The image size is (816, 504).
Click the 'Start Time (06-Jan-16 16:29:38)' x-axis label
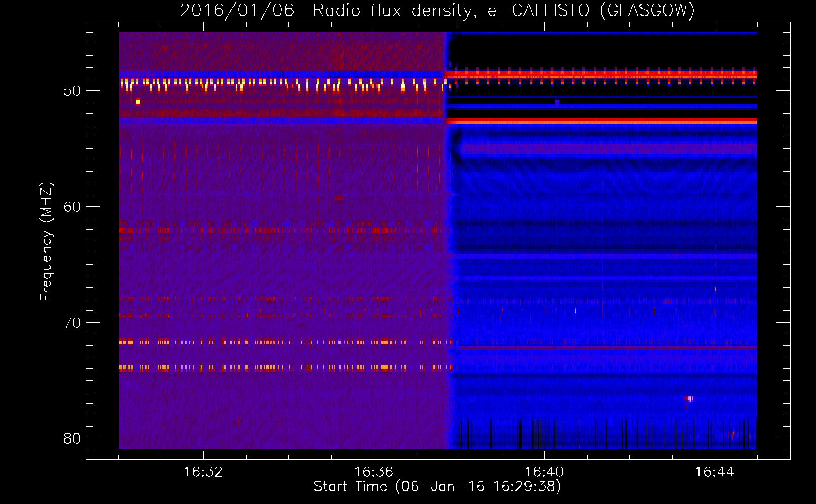pyautogui.click(x=437, y=487)
